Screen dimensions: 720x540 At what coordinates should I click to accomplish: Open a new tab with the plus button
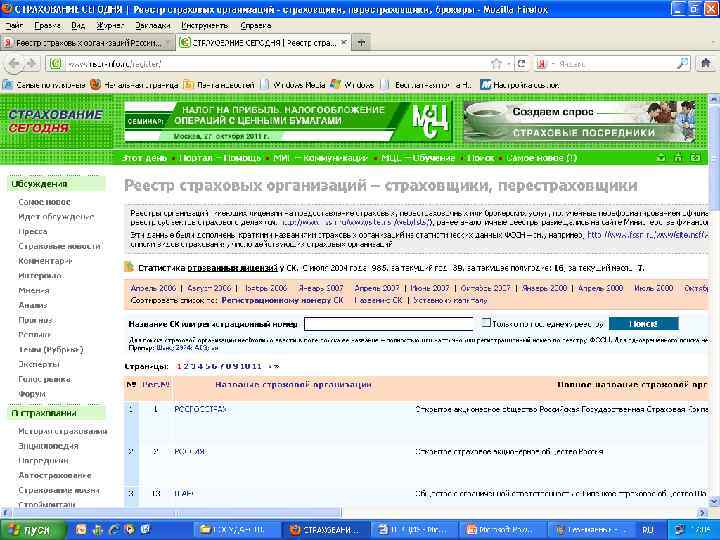[361, 43]
